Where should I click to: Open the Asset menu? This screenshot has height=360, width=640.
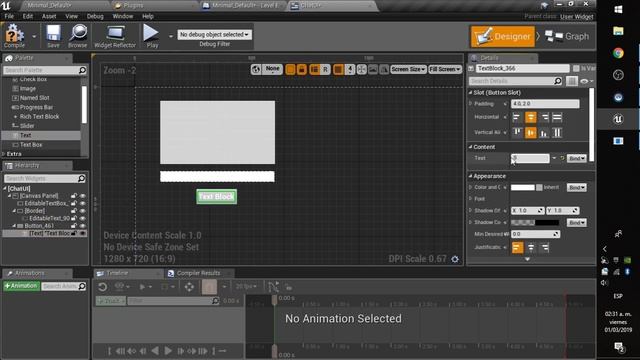[49, 16]
